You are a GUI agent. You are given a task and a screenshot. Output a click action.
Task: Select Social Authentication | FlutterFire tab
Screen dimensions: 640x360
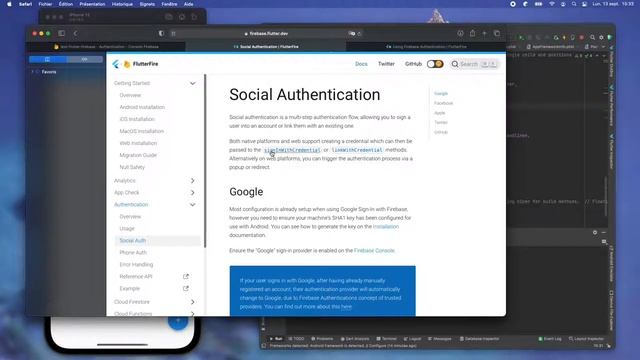pyautogui.click(x=266, y=47)
